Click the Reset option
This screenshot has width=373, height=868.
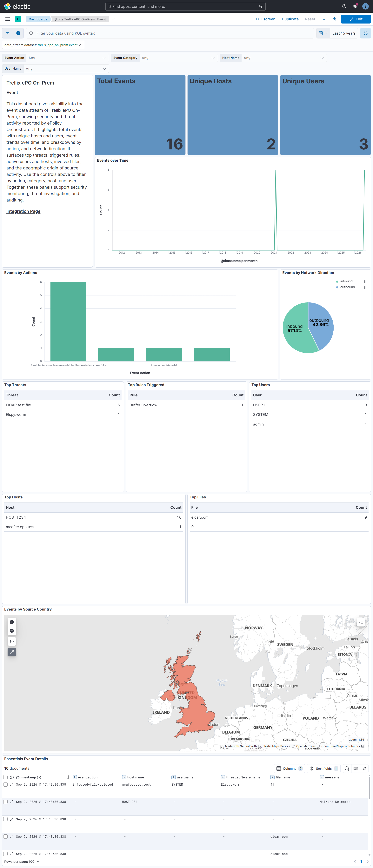(310, 19)
